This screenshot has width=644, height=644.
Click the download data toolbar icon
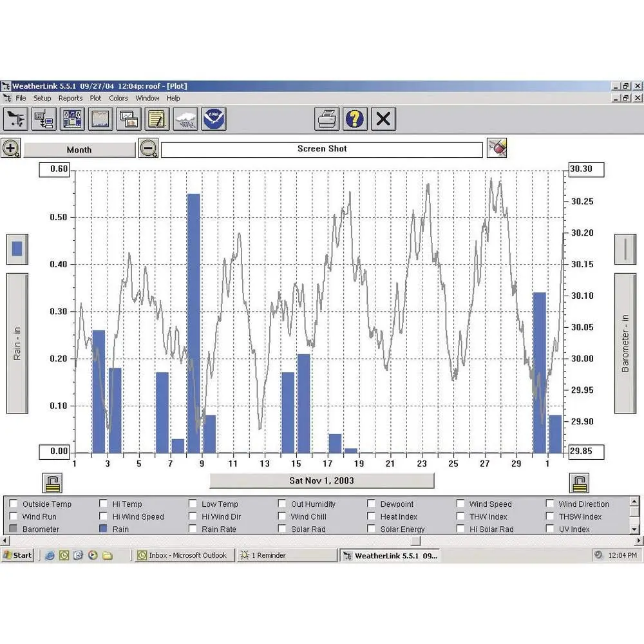click(x=44, y=119)
